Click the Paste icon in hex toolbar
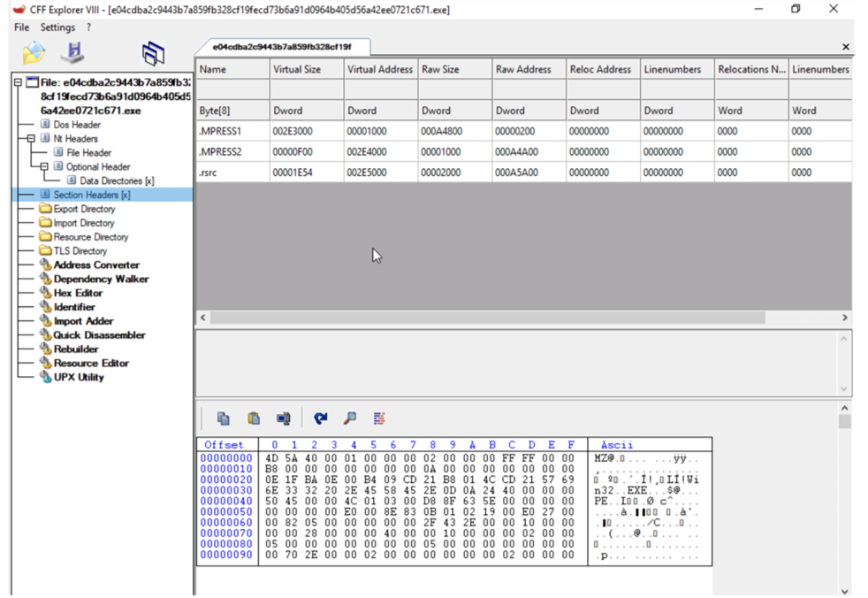The image size is (868, 598). coord(254,418)
